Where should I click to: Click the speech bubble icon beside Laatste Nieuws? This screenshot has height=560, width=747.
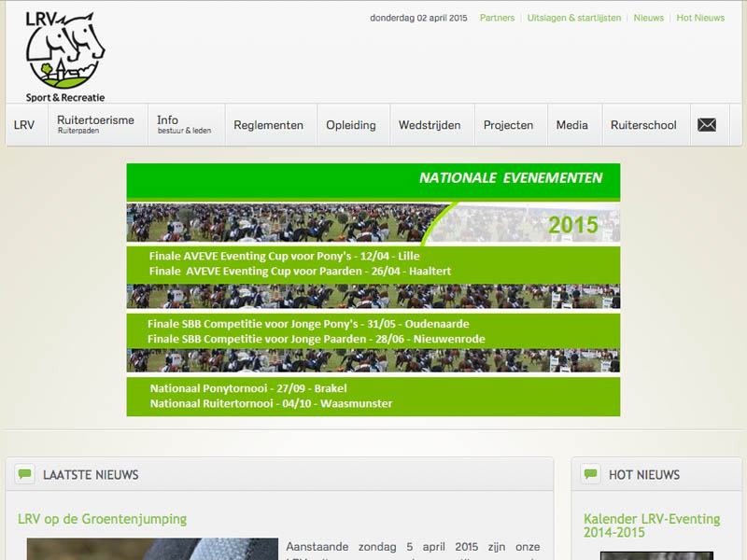coord(24,474)
